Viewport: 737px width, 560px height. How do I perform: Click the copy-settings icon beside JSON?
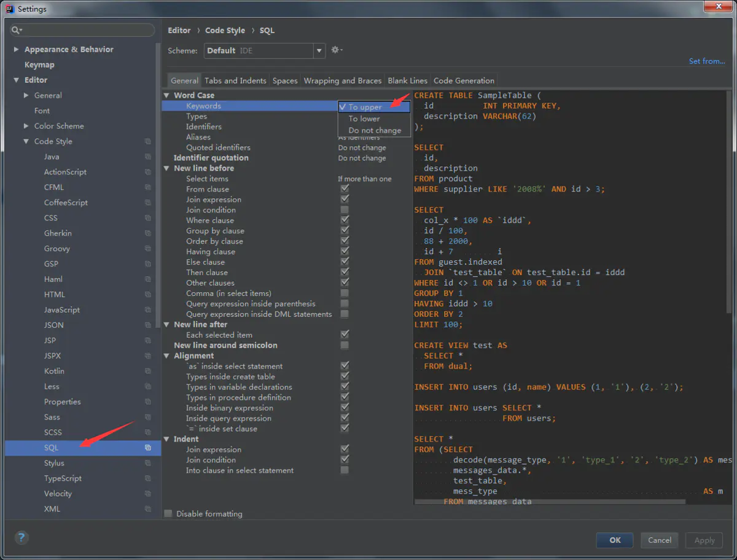(x=147, y=325)
